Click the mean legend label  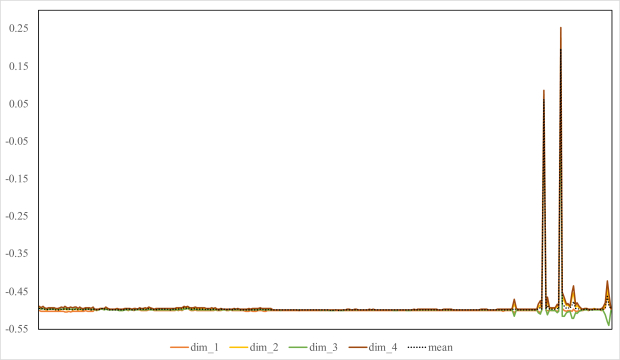point(440,347)
